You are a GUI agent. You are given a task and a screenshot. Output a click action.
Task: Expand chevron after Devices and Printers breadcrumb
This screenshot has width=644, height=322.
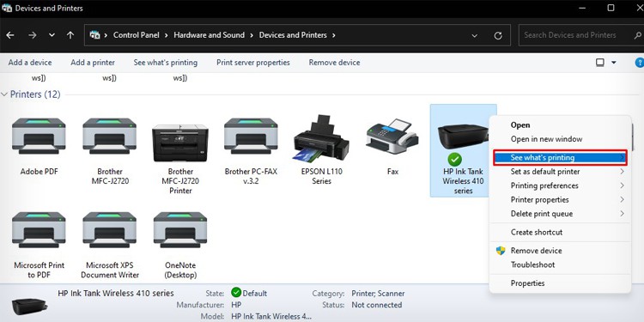334,35
